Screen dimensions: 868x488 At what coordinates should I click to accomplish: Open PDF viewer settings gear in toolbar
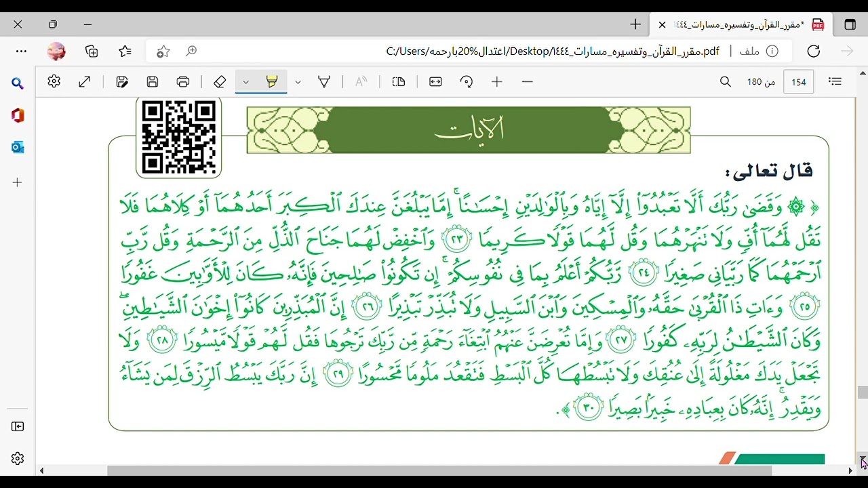point(54,81)
